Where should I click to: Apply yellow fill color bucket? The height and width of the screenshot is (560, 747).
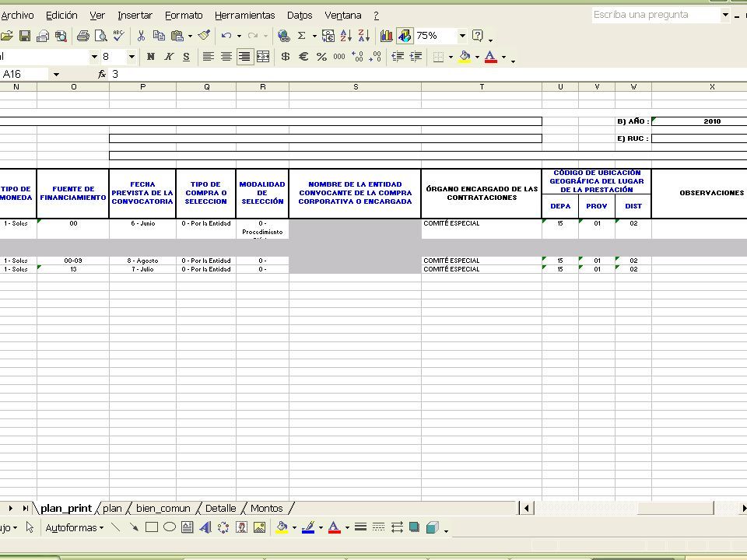[465, 57]
